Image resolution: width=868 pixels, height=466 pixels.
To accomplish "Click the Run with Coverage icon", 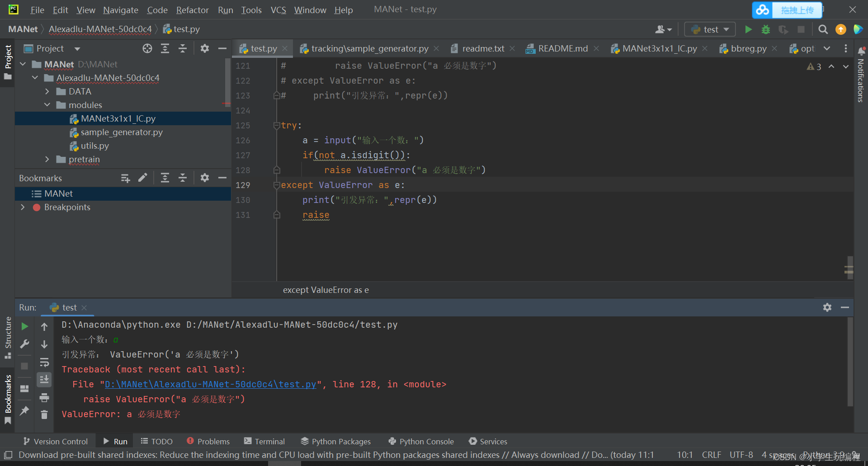I will pyautogui.click(x=783, y=29).
